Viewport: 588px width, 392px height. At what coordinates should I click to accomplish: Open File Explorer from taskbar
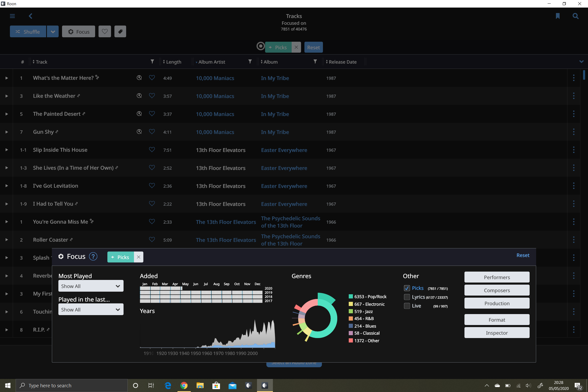tap(200, 385)
